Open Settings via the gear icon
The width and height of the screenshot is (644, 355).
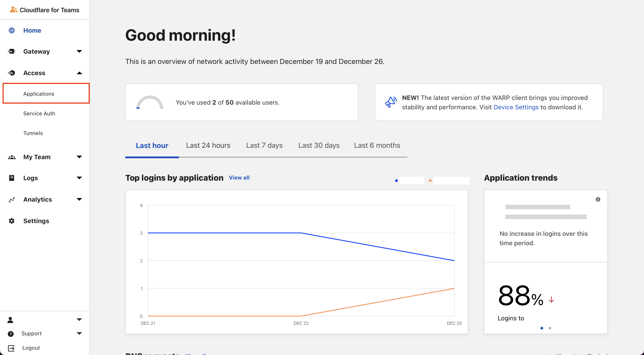[x=11, y=221]
